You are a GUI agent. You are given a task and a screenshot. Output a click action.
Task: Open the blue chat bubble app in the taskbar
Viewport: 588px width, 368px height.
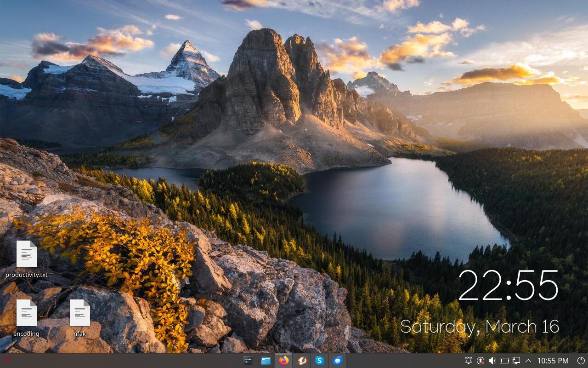[x=338, y=361]
